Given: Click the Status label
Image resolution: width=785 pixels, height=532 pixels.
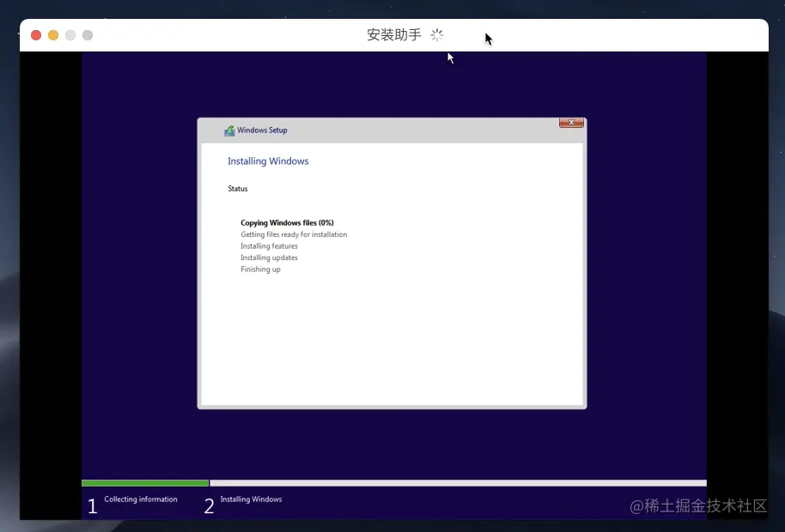Looking at the screenshot, I should [237, 189].
